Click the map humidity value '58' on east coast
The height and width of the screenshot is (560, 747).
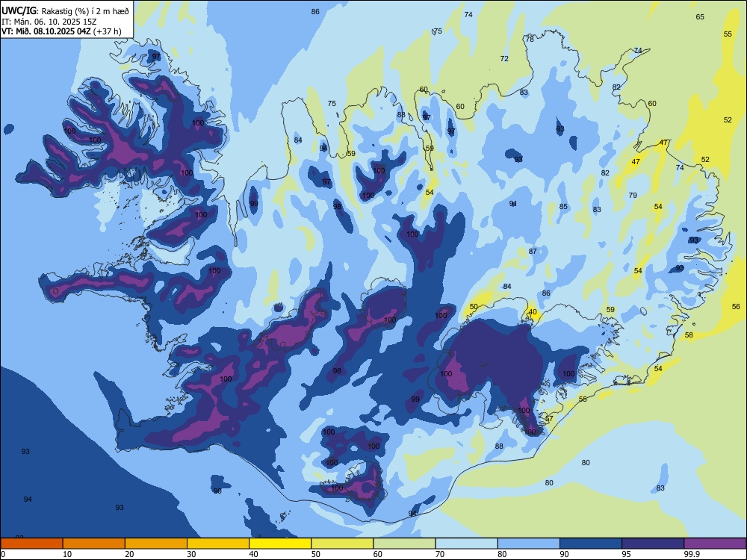tap(689, 335)
